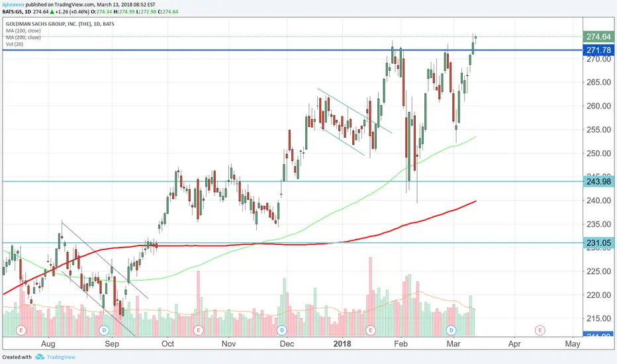617x364 pixels.
Task: Click the iqheaven author name
Action: click(x=13, y=5)
